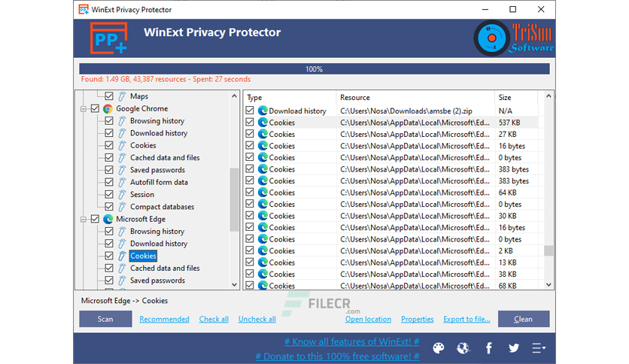Click the tree panel scrollbar thumb
This screenshot has height=364, width=629.
(234, 199)
